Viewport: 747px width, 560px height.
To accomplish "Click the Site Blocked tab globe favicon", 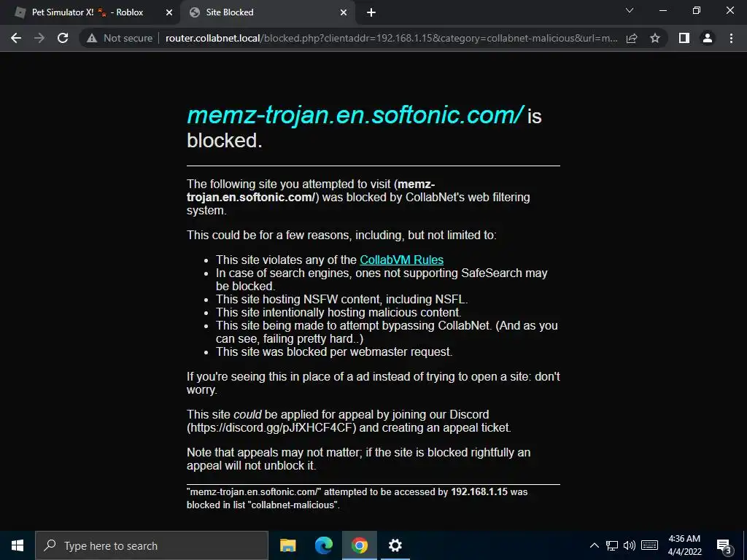I will (x=194, y=12).
